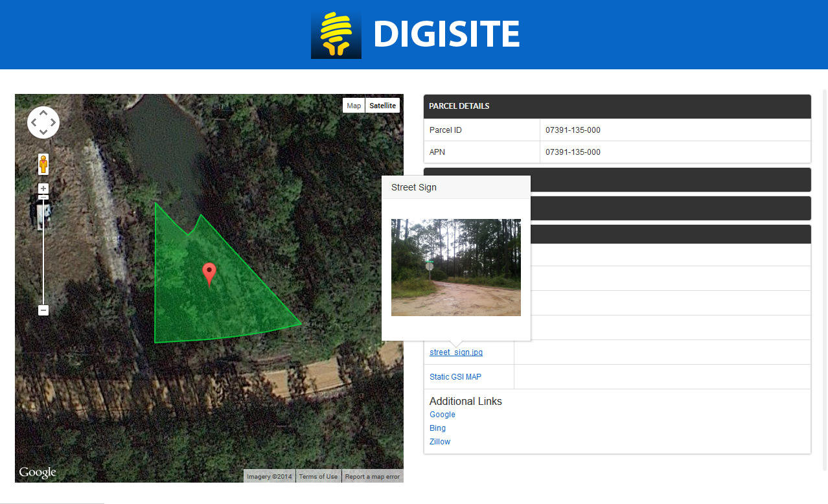Collapse the Parcel Details panel header
Viewport: 828px width, 504px height.
pyautogui.click(x=617, y=106)
